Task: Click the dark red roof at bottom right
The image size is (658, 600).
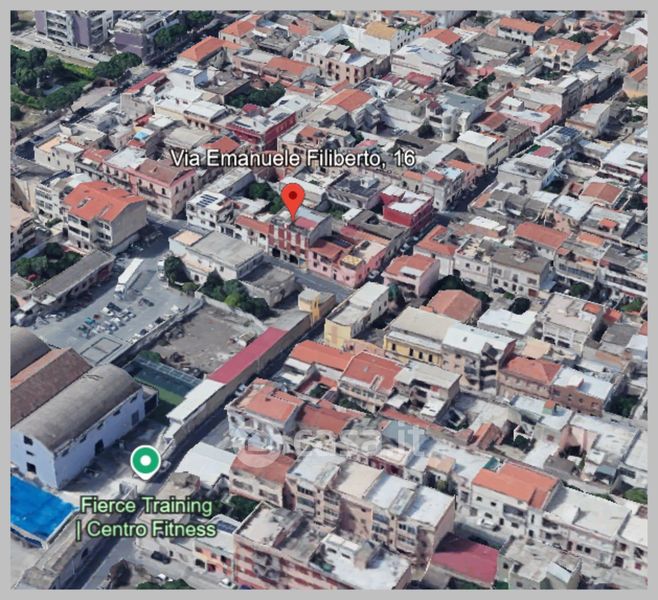Action: click(x=465, y=558)
